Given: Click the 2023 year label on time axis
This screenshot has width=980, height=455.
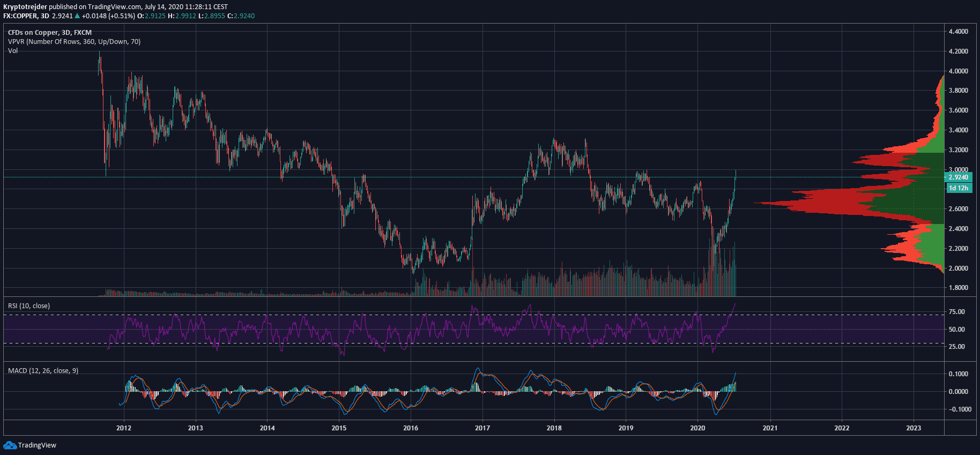Looking at the screenshot, I should [914, 428].
